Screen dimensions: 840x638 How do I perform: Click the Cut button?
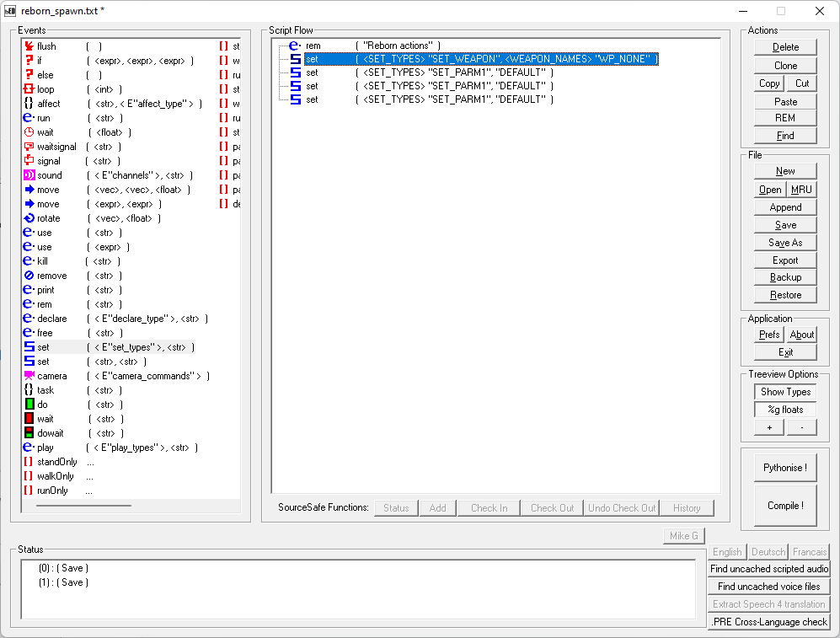[x=802, y=83]
